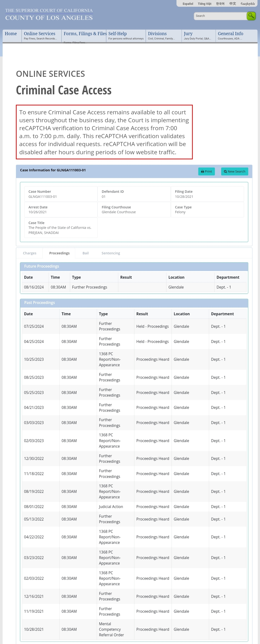Click past proceeding date 04/21/2023

pyautogui.click(x=34, y=407)
